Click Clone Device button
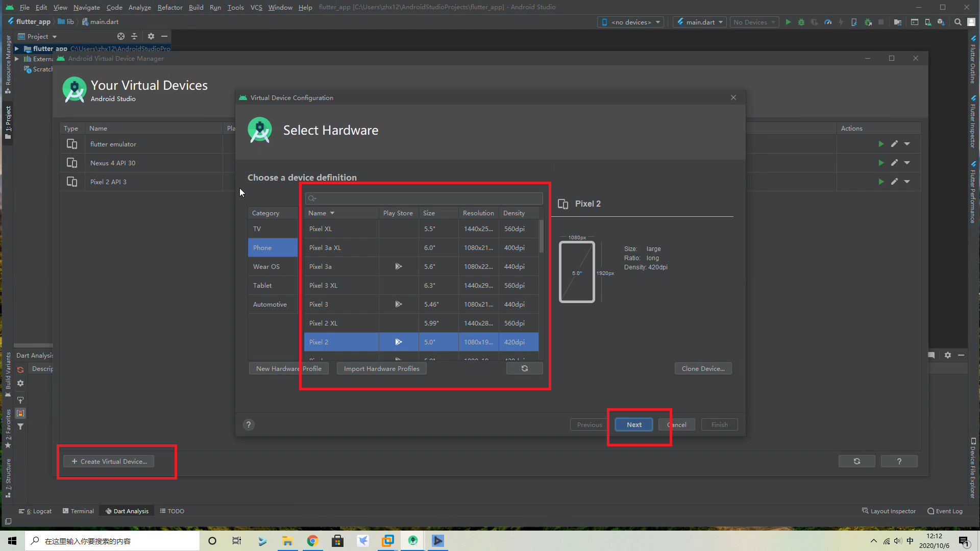This screenshot has width=980, height=551. click(703, 368)
